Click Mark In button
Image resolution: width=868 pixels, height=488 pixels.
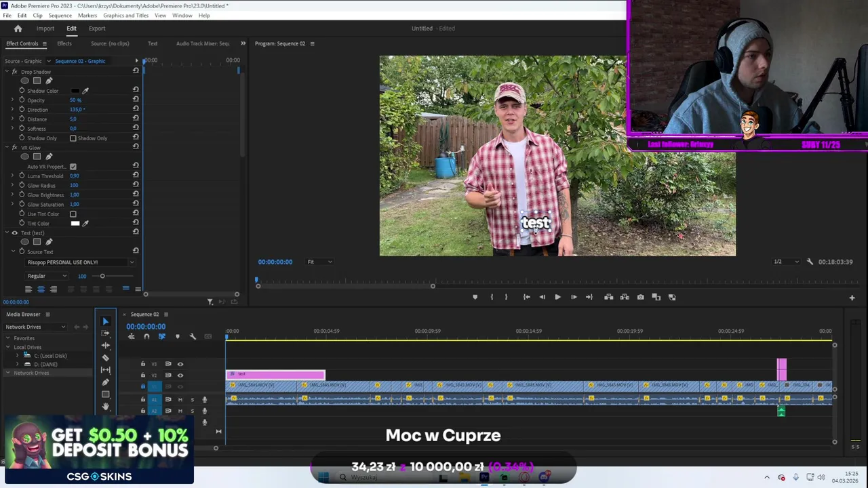(492, 297)
